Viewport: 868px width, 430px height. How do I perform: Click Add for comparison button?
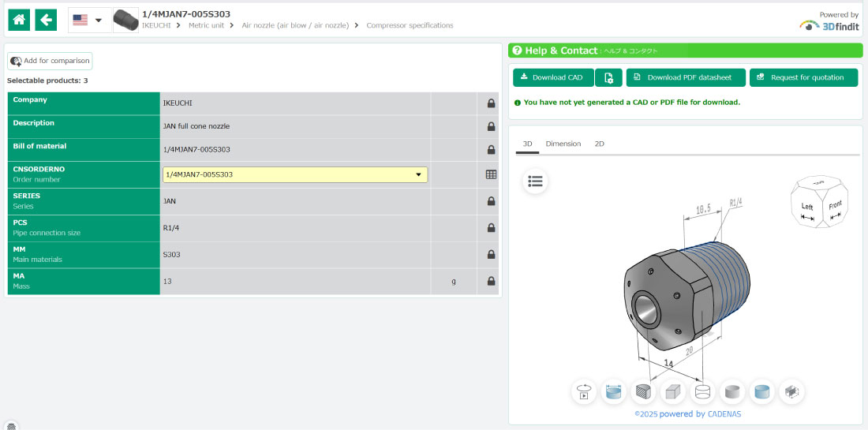[50, 61]
